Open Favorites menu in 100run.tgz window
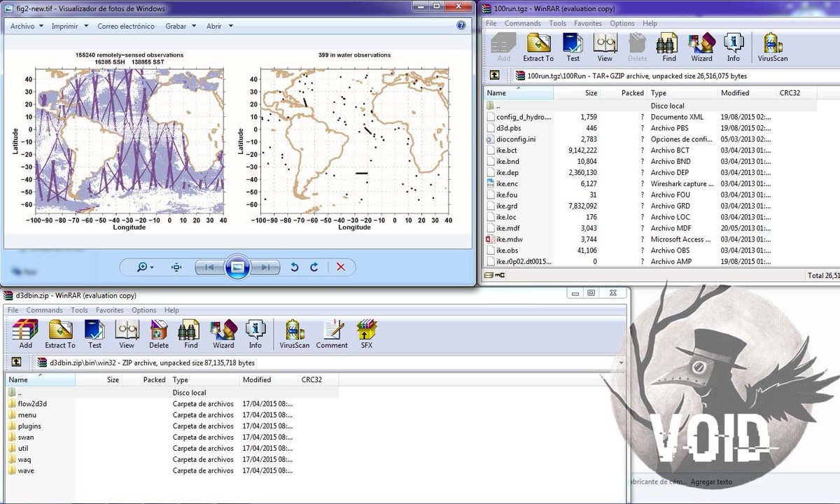 pyautogui.click(x=588, y=23)
